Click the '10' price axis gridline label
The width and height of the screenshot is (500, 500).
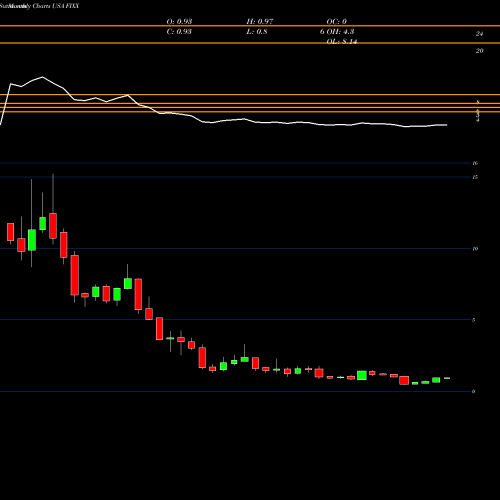click(475, 249)
